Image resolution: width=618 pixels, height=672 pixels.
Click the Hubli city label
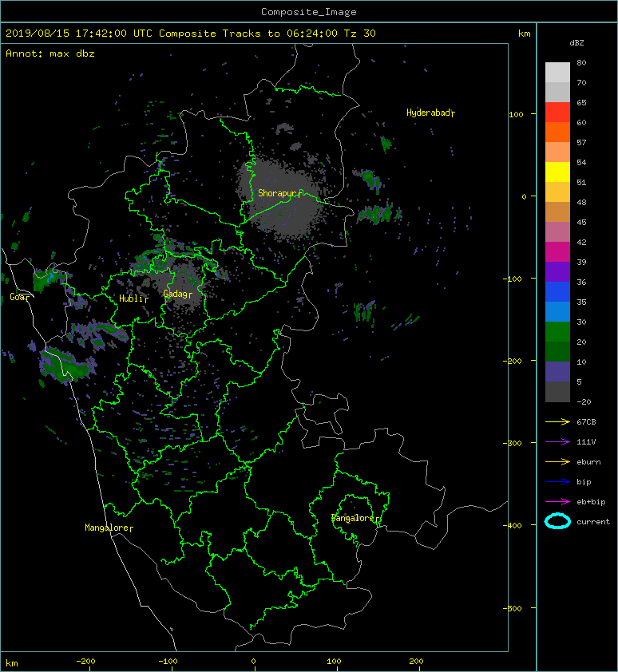coord(133,298)
